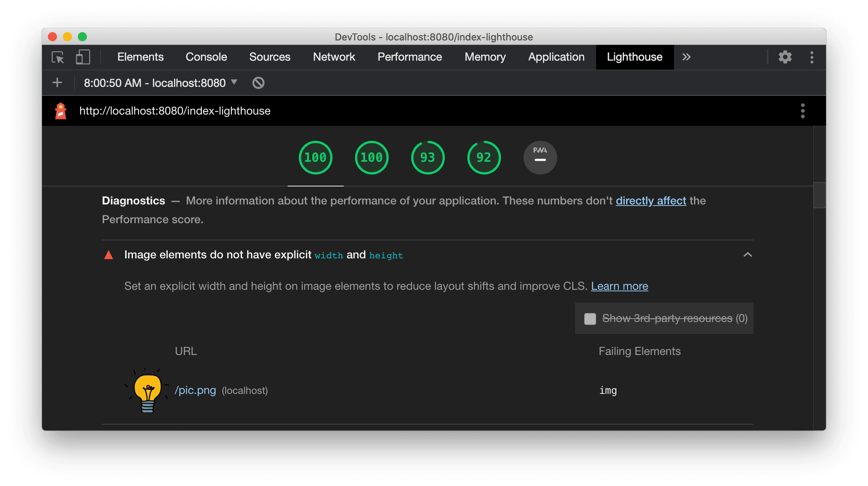Click the Console panel icon
This screenshot has width=868, height=486.
click(206, 57)
